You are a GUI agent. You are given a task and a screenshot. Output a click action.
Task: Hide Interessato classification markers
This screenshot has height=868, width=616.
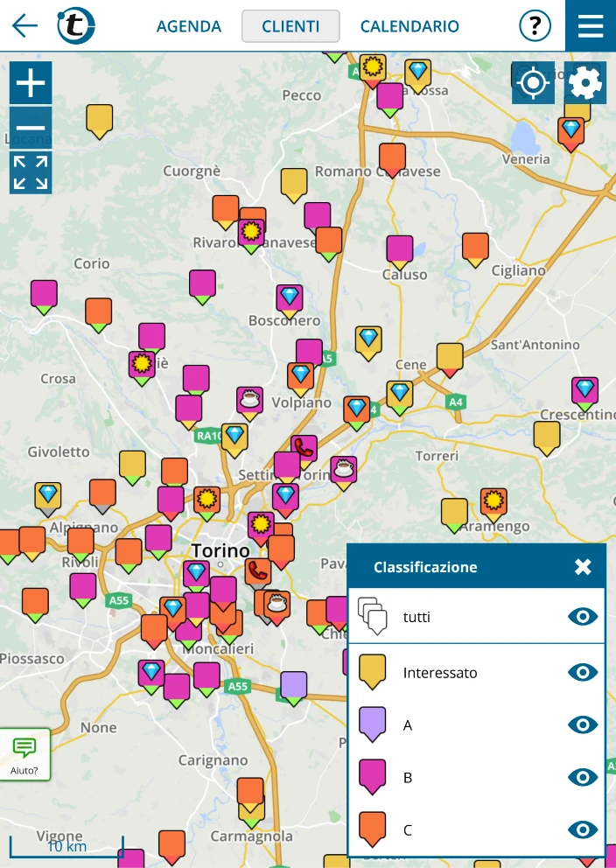583,672
